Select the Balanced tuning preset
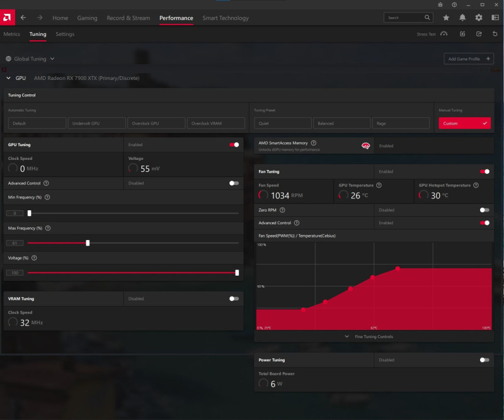Screen dimensions: 504x420 pos(341,123)
